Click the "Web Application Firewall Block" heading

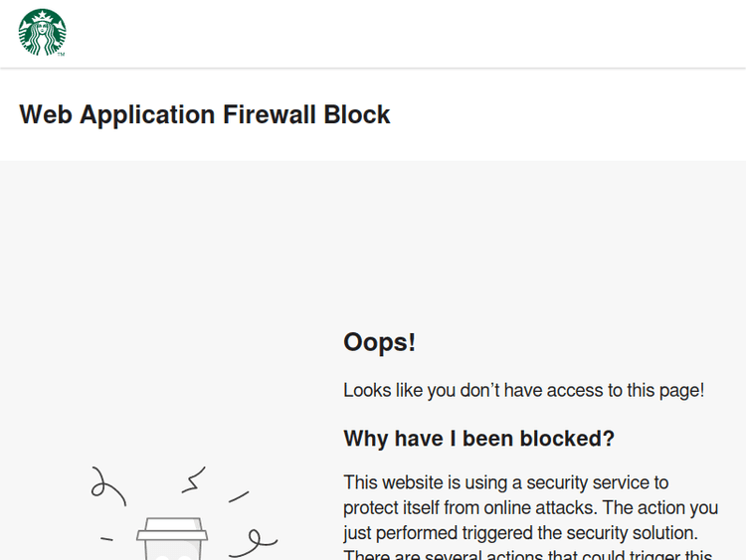[205, 114]
